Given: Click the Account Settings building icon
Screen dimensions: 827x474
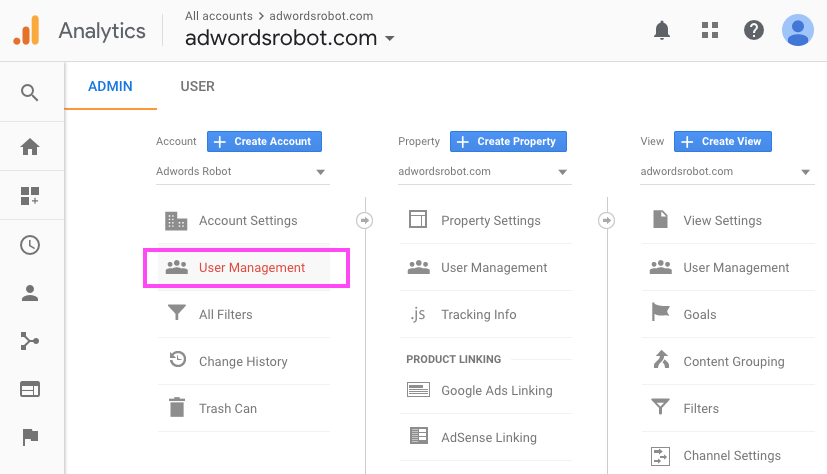Looking at the screenshot, I should click(x=176, y=221).
